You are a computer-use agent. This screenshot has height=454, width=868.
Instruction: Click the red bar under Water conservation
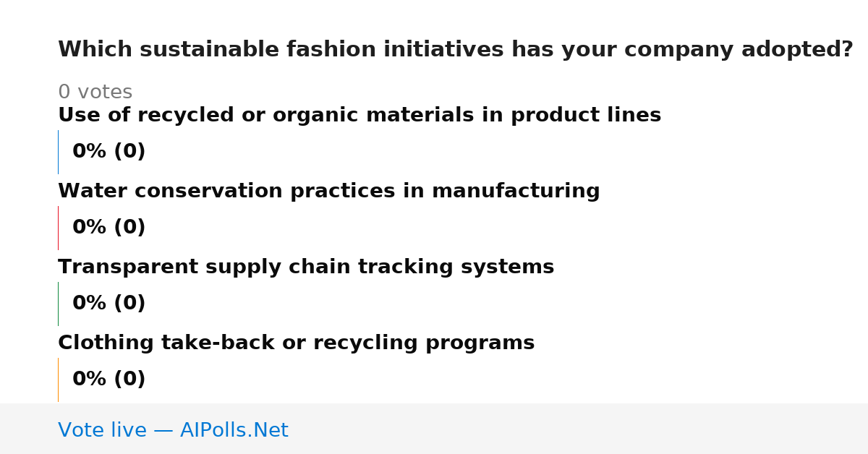[58, 228]
